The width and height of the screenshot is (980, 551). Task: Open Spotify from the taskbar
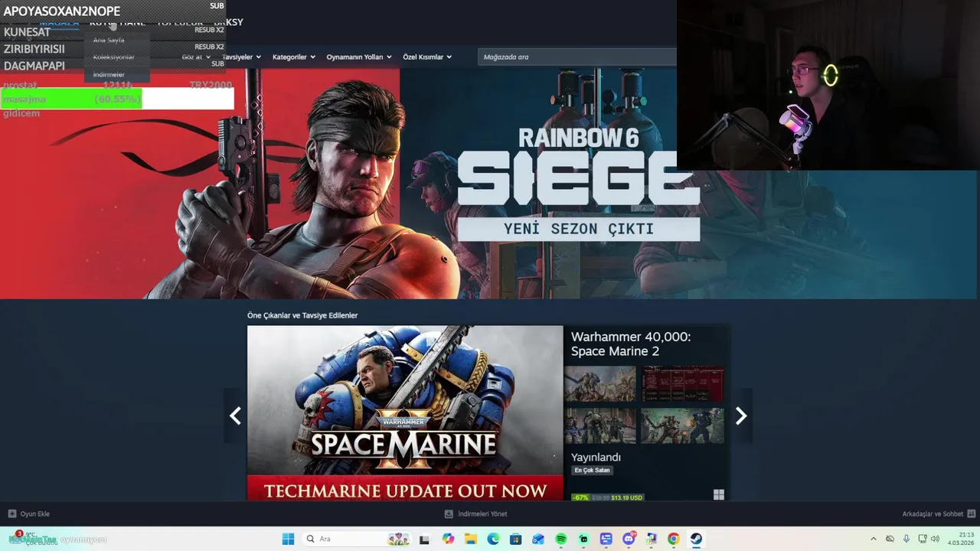point(561,539)
